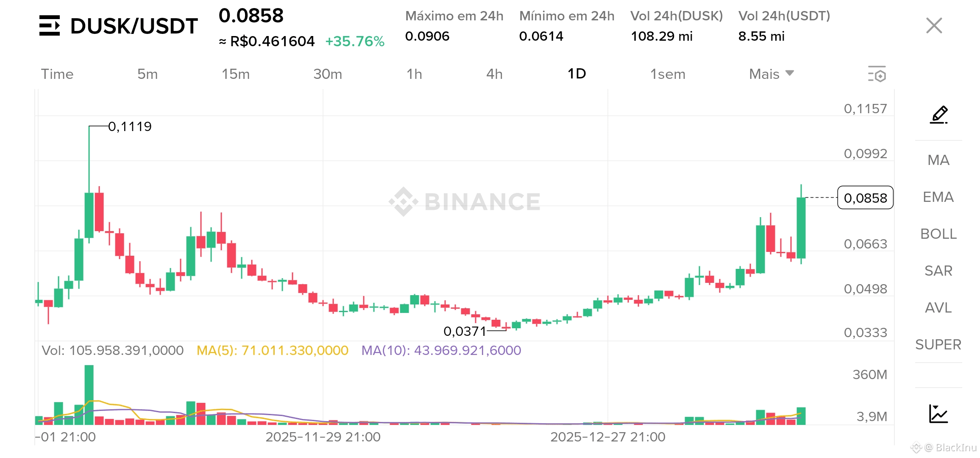Image resolution: width=980 pixels, height=458 pixels.
Task: Select the 1sem interval tab
Action: click(x=668, y=74)
